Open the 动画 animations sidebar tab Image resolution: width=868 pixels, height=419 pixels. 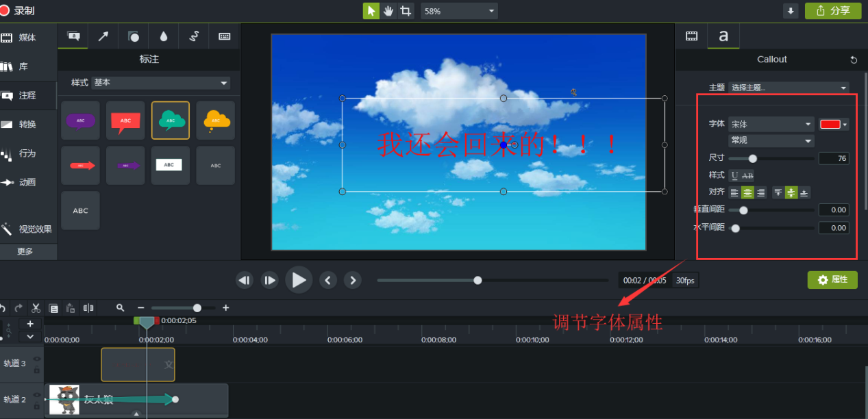click(18, 182)
